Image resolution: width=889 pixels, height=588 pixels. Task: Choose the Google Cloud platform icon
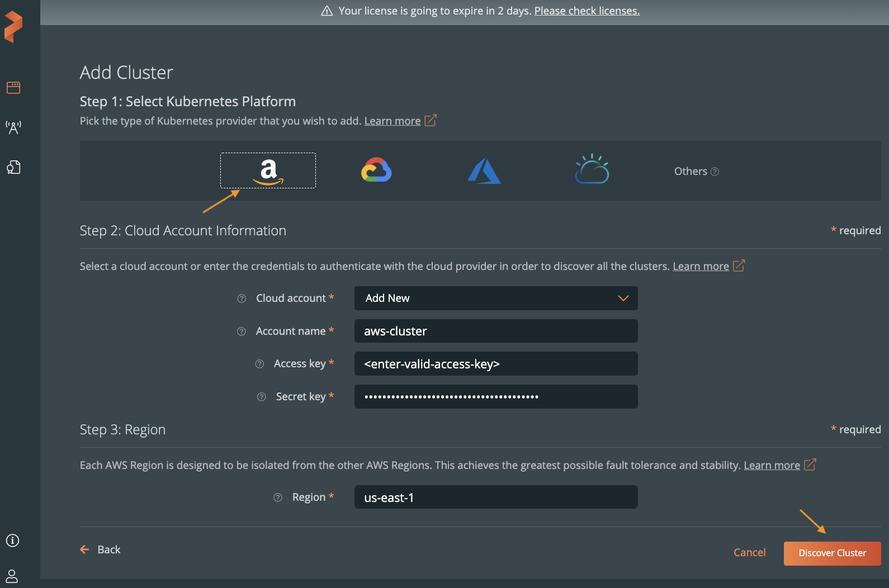tap(376, 170)
